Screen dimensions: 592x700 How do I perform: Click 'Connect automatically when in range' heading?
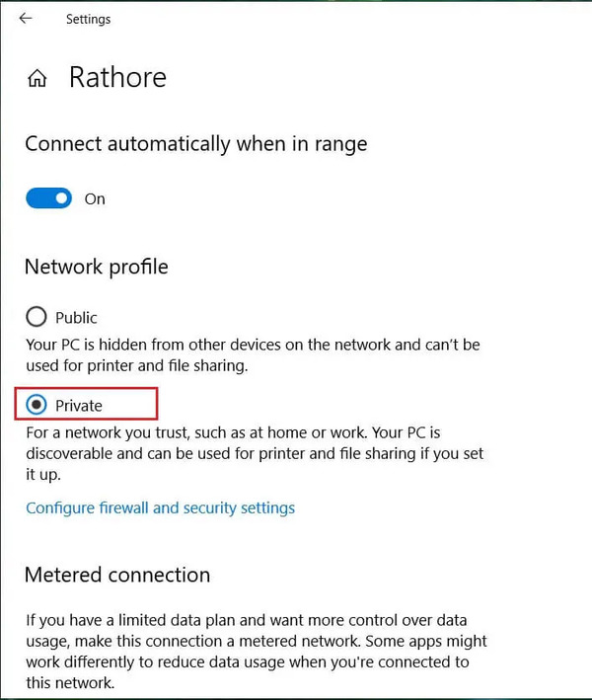click(x=195, y=144)
